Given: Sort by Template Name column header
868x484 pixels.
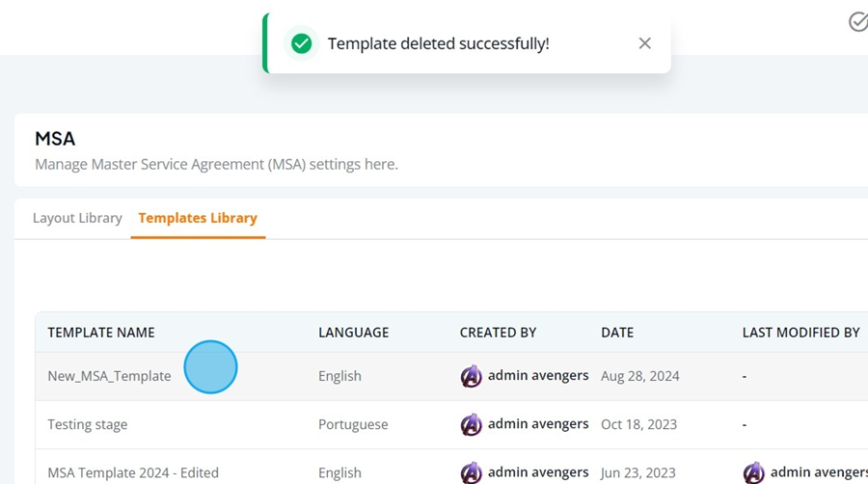Looking at the screenshot, I should (x=101, y=333).
